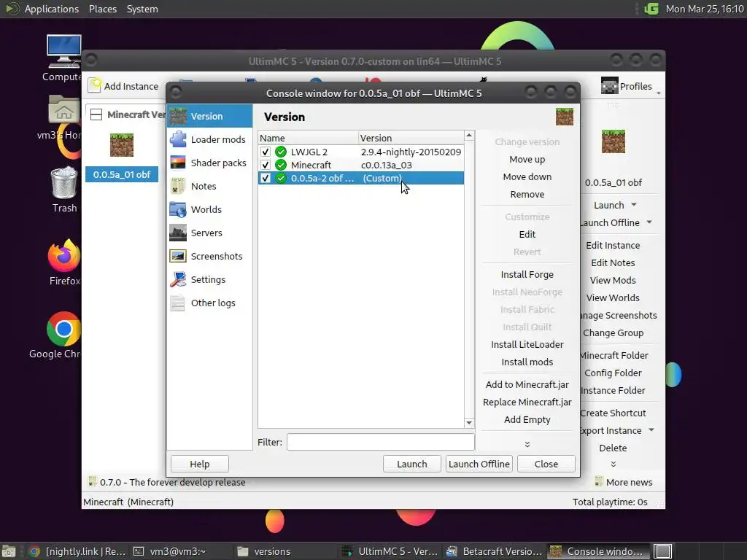Expand chevron below Delete in main window
The width and height of the screenshot is (747, 560).
pos(613,464)
